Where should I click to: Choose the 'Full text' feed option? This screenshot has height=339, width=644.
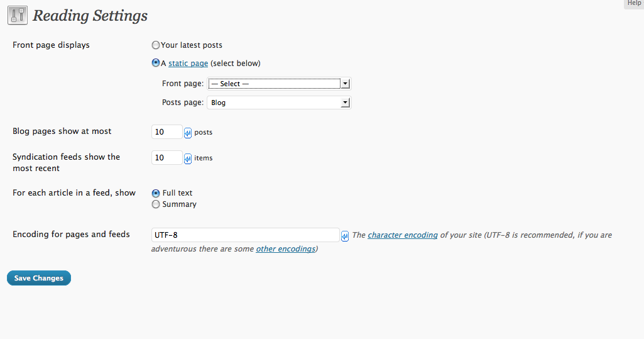click(156, 193)
